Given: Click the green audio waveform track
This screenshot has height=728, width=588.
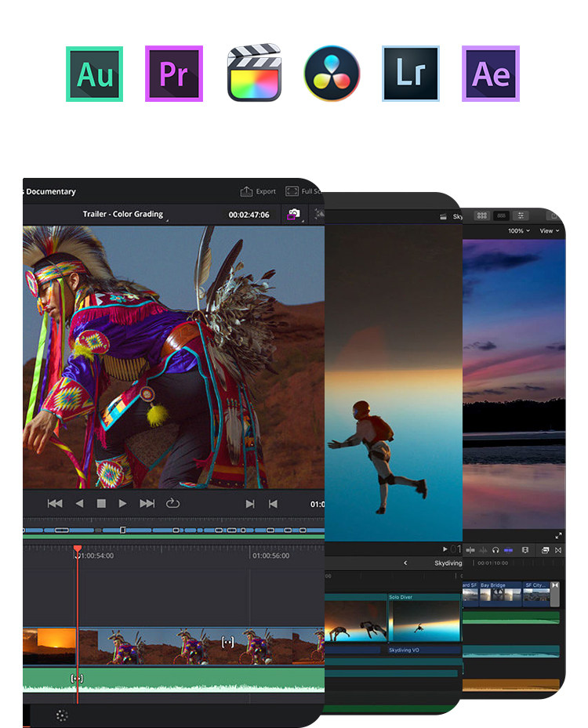Looking at the screenshot, I should tap(174, 679).
